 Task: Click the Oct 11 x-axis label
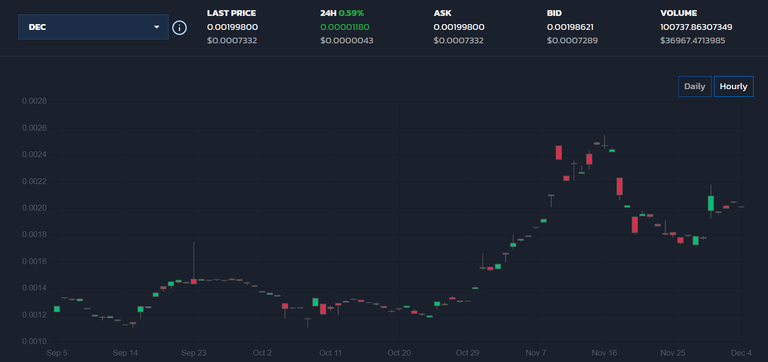point(331,353)
